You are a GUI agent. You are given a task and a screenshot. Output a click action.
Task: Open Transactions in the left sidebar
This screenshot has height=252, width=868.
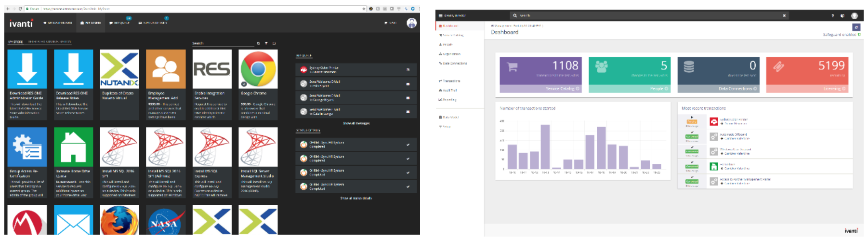[449, 81]
